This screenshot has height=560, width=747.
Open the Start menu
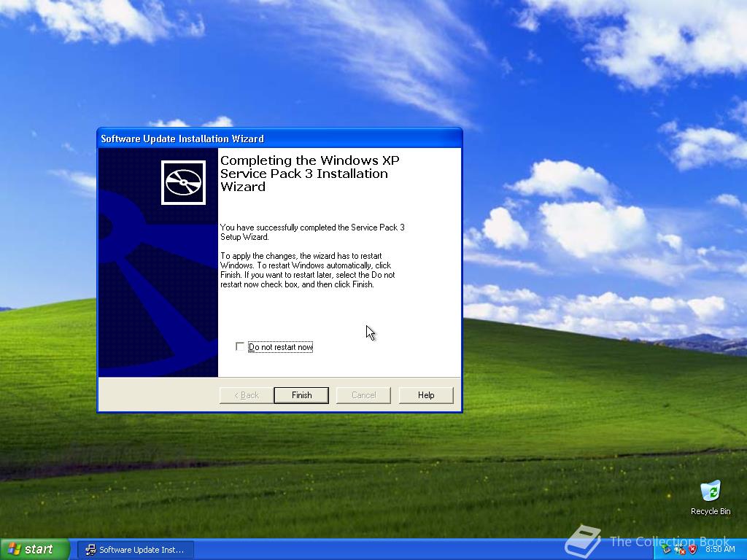click(x=33, y=548)
